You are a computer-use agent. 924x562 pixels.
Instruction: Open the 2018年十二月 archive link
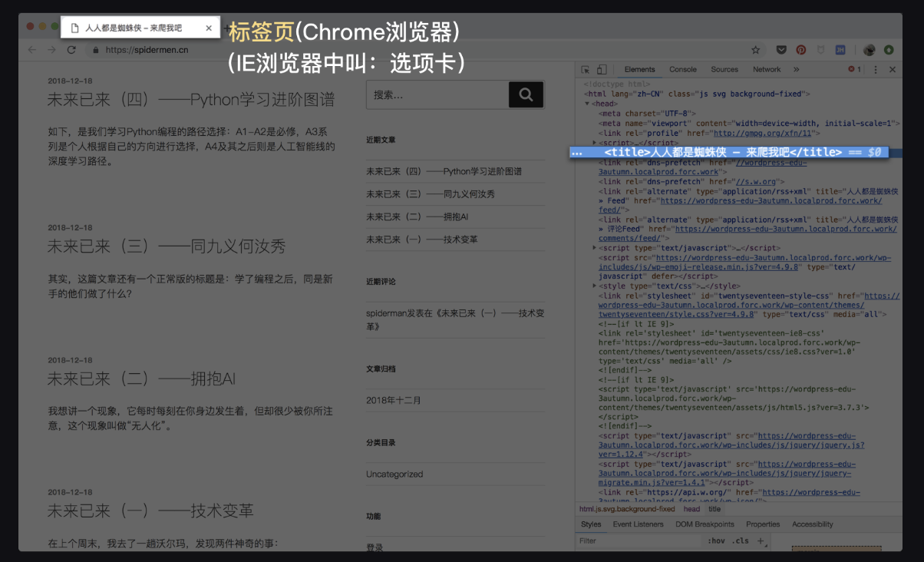[394, 401]
